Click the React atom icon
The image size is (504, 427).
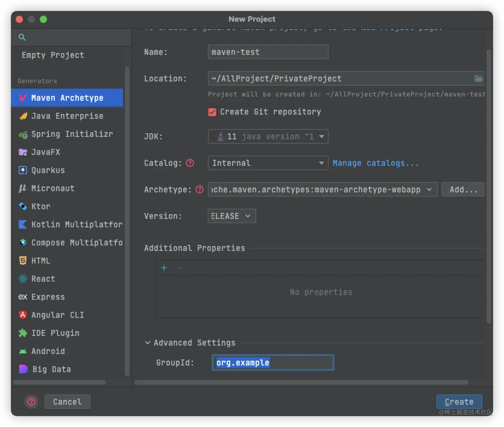[x=23, y=279]
